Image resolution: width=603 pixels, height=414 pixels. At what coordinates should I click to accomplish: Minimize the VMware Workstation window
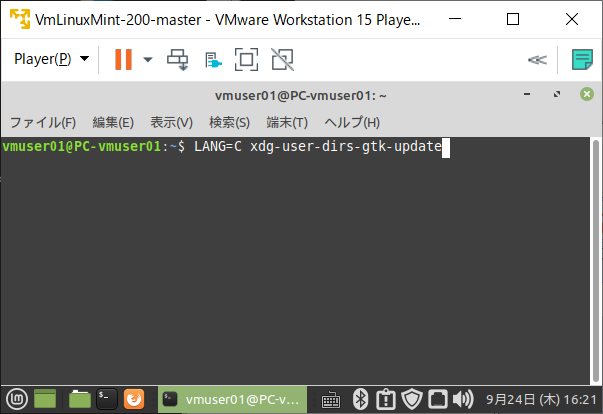(455, 19)
